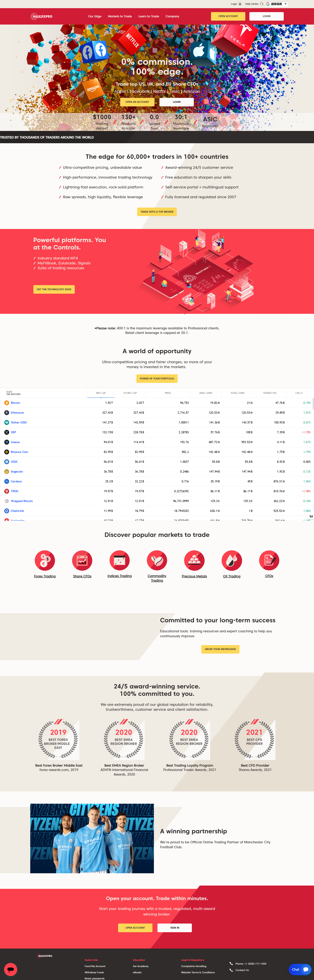Click the lock icon next to Login

pyautogui.click(x=240, y=4)
